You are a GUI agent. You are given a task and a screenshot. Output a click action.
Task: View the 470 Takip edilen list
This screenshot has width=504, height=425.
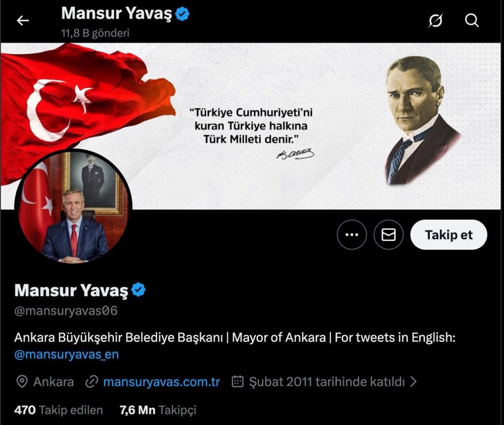(58, 410)
